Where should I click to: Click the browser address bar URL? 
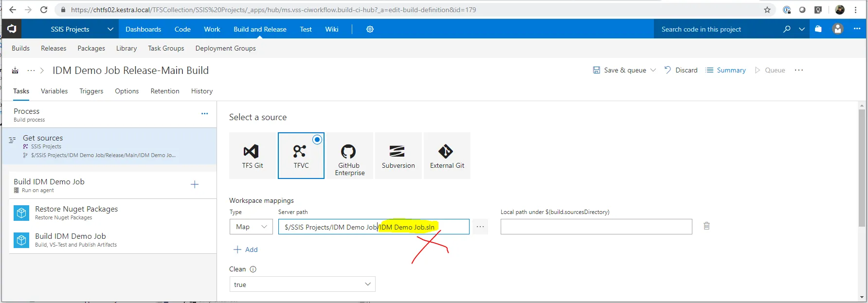[273, 10]
